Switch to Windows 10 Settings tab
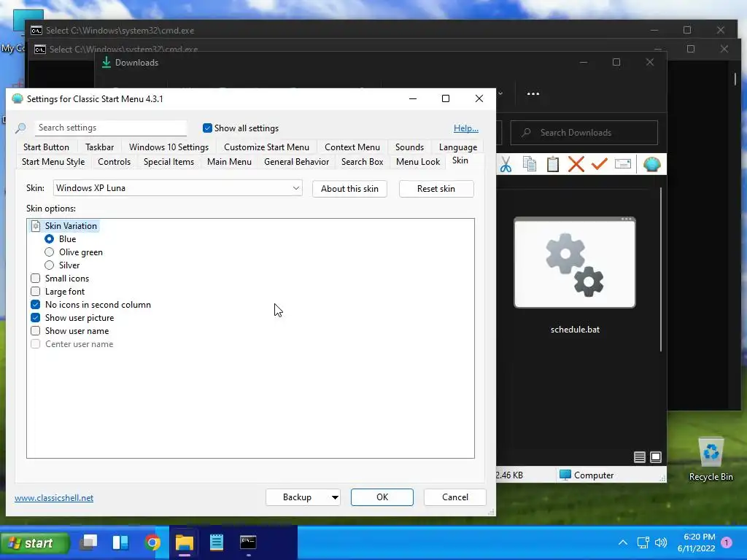This screenshot has height=560, width=747. click(169, 147)
